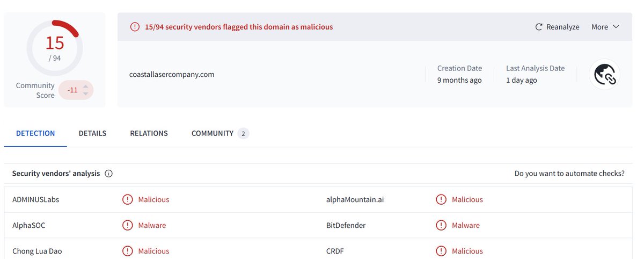Click the BitDefender malware alert icon
Viewport: 644px width, 259px height.
click(x=441, y=225)
